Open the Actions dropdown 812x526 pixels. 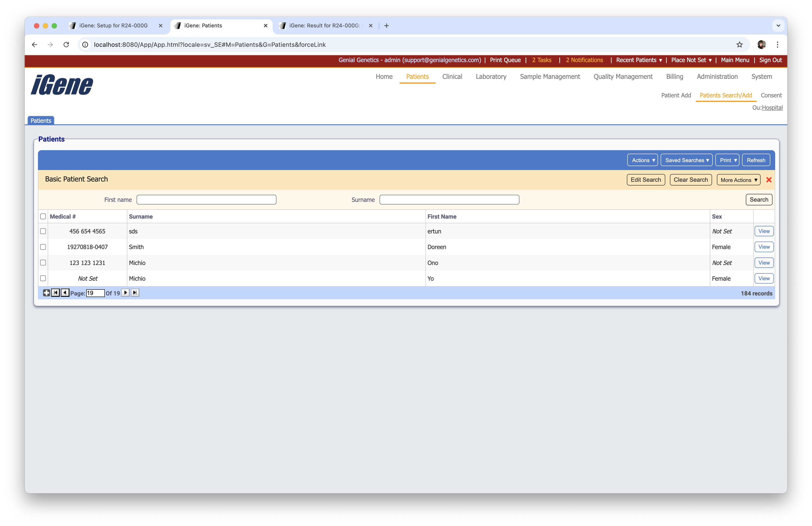643,160
